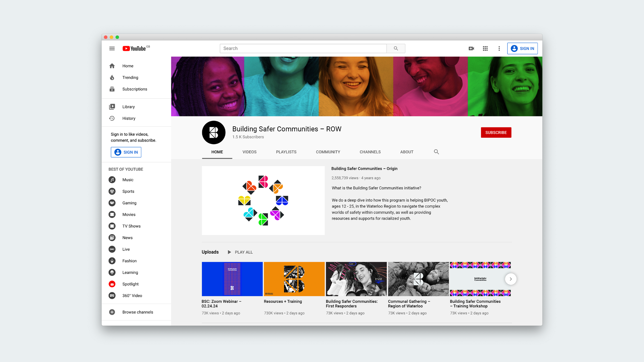Click the History clock icon
Screen dimensions: 644x362
coord(112,118)
